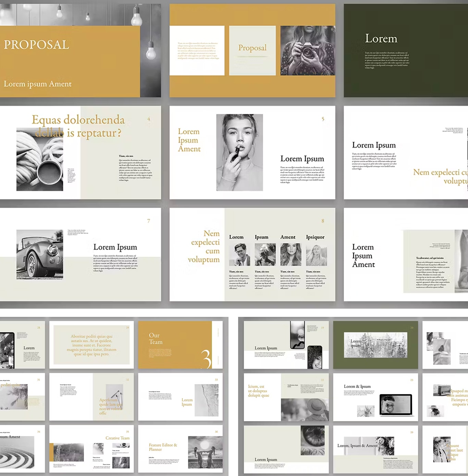Click the close-up eye photo slide
The image size is (468, 476).
(x=286, y=449)
